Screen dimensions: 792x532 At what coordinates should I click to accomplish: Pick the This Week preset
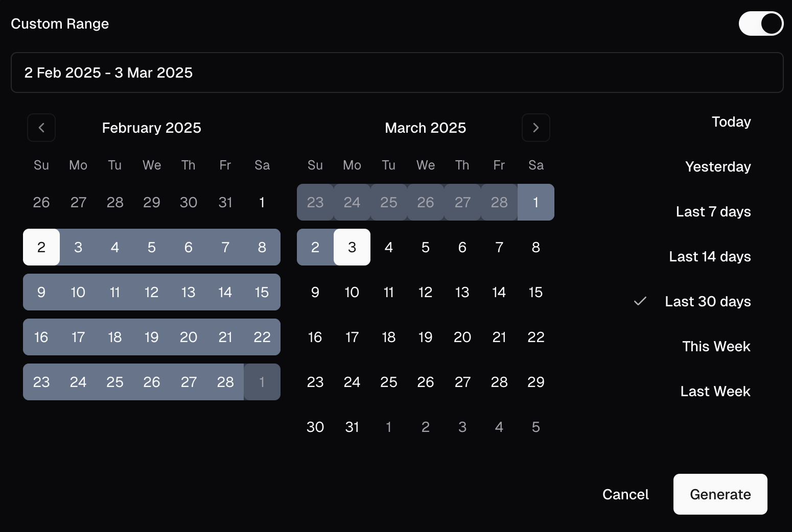coord(716,347)
